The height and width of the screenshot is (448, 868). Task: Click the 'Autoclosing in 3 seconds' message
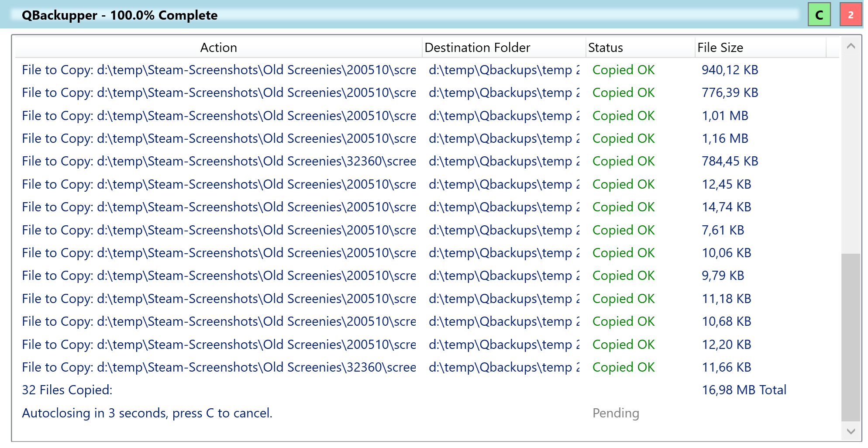147,413
